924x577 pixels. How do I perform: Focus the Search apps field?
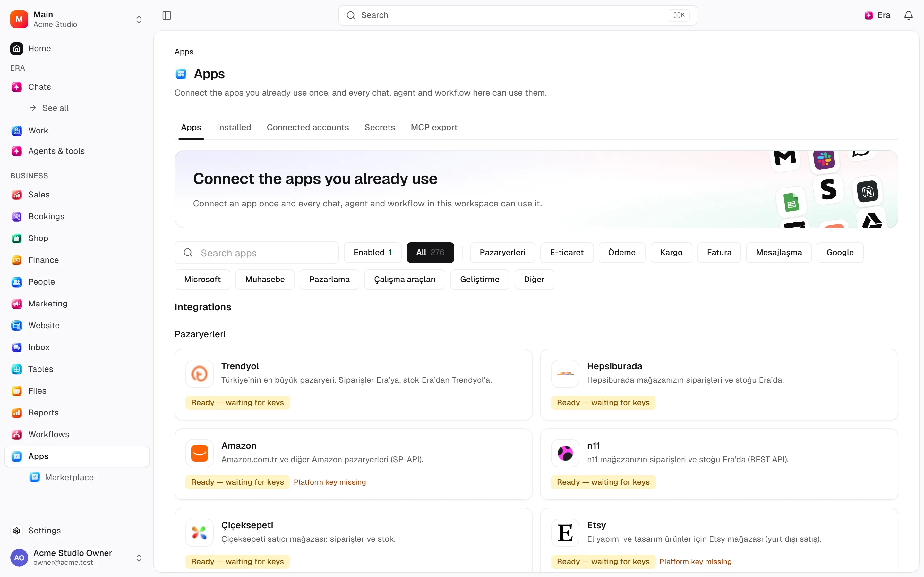pos(257,253)
